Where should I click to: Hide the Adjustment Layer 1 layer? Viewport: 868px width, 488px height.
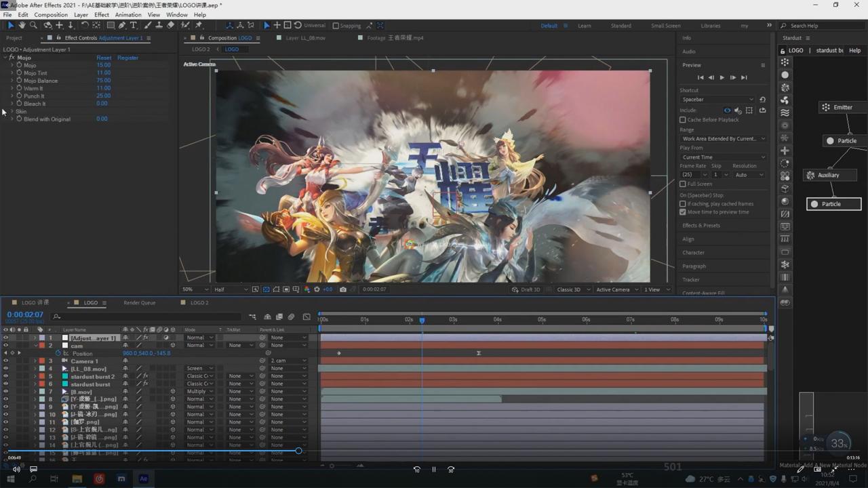click(6, 338)
